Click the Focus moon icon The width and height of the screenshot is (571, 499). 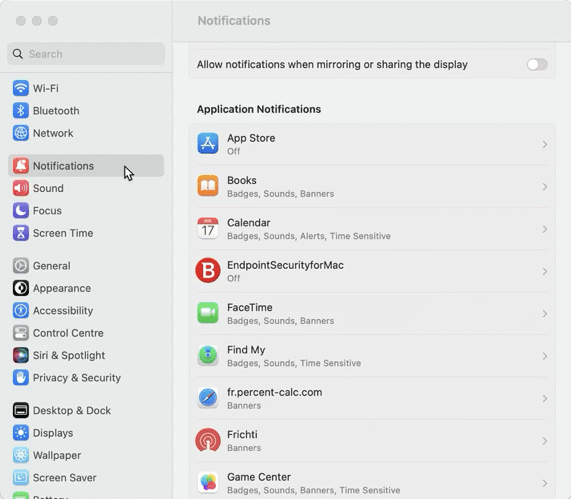tap(21, 211)
